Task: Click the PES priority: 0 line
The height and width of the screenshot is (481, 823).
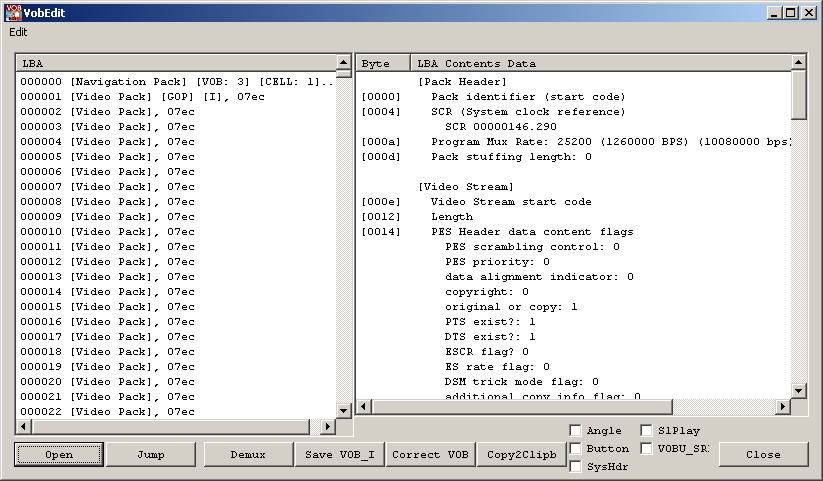Action: point(497,262)
